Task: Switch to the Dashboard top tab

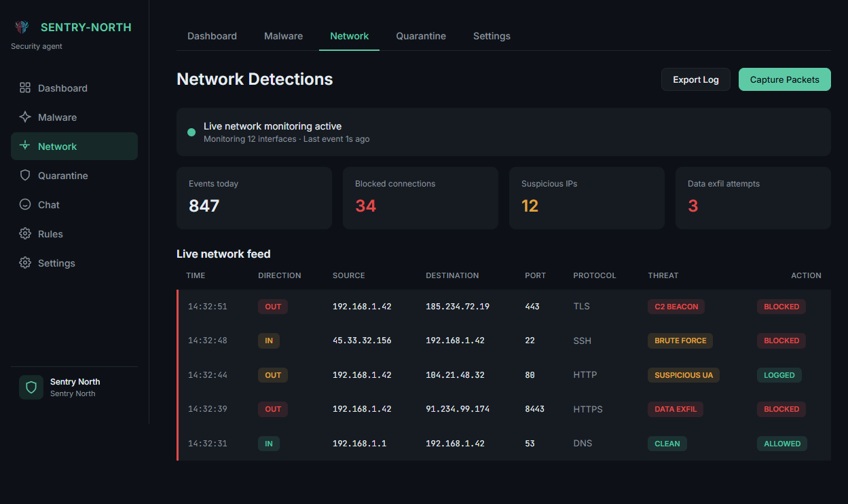Action: (x=212, y=36)
